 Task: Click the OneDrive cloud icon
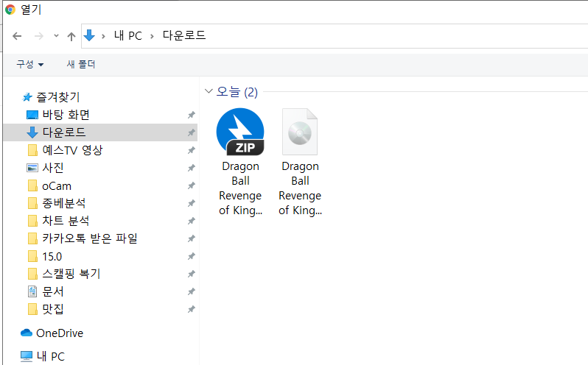pos(27,333)
